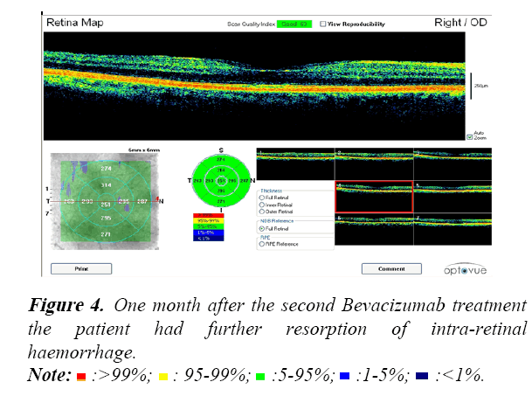532x396 pixels.
Task: Toggle the Auto Zoom checkbox
Action: pyautogui.click(x=469, y=137)
